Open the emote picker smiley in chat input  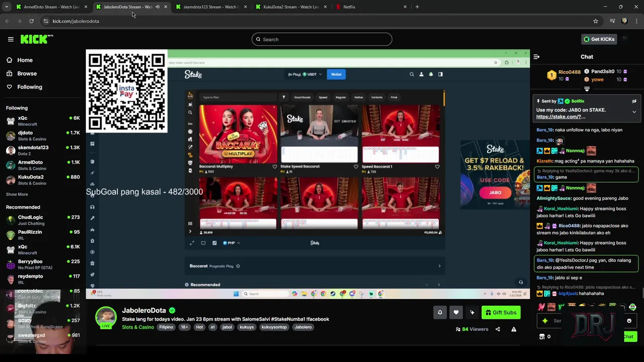tap(629, 321)
